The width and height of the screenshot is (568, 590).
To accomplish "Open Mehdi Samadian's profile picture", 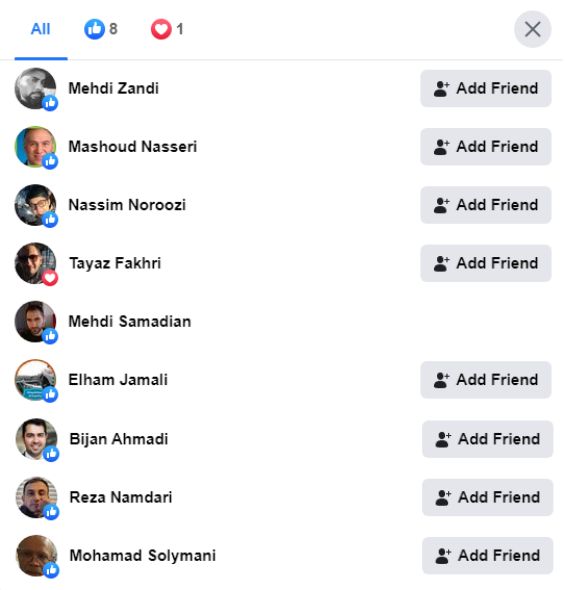I will pos(35,322).
